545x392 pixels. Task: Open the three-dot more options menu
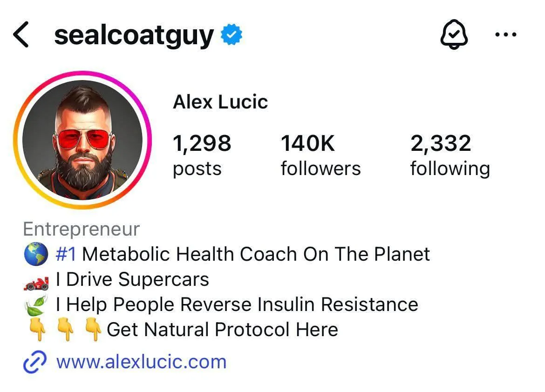[506, 34]
